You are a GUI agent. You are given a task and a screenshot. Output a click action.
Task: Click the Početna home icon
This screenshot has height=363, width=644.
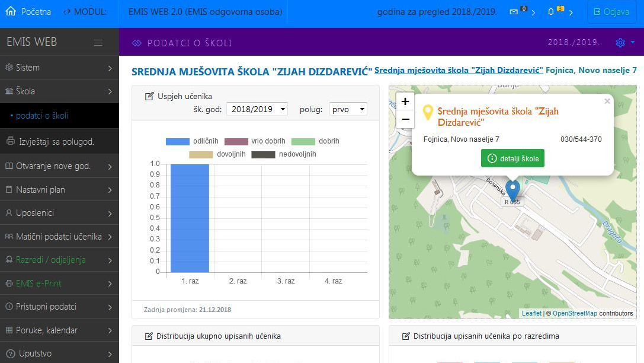[11, 11]
